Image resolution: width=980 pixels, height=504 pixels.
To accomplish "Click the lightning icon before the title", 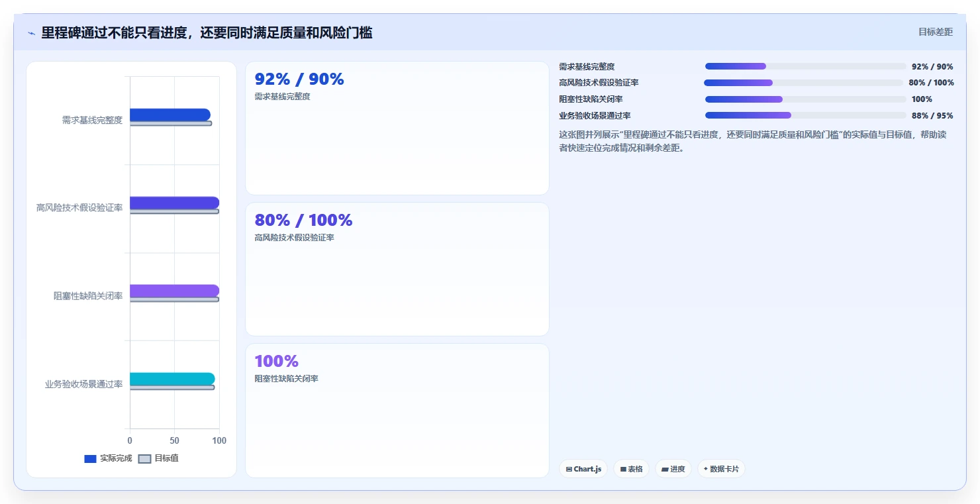I will pyautogui.click(x=31, y=33).
